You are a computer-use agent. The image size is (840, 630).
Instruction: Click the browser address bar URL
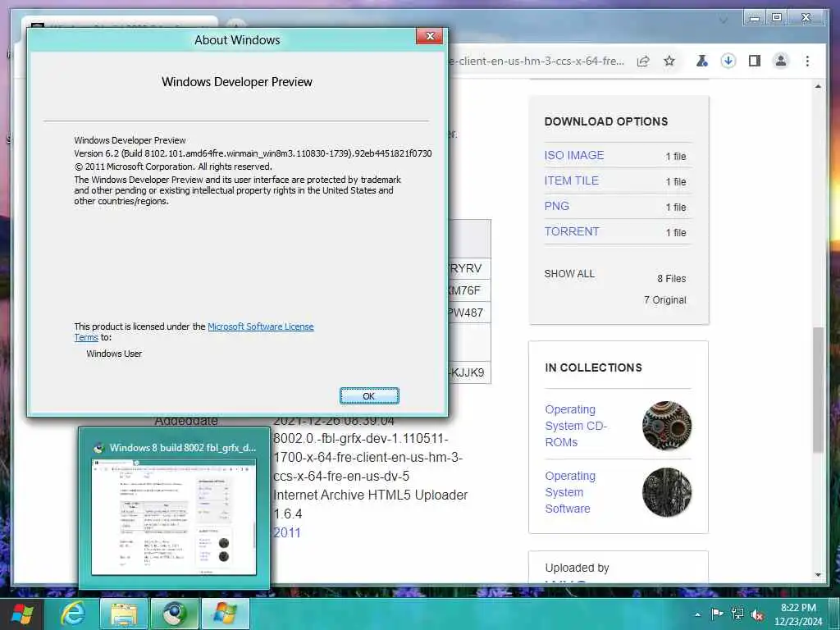tap(536, 61)
